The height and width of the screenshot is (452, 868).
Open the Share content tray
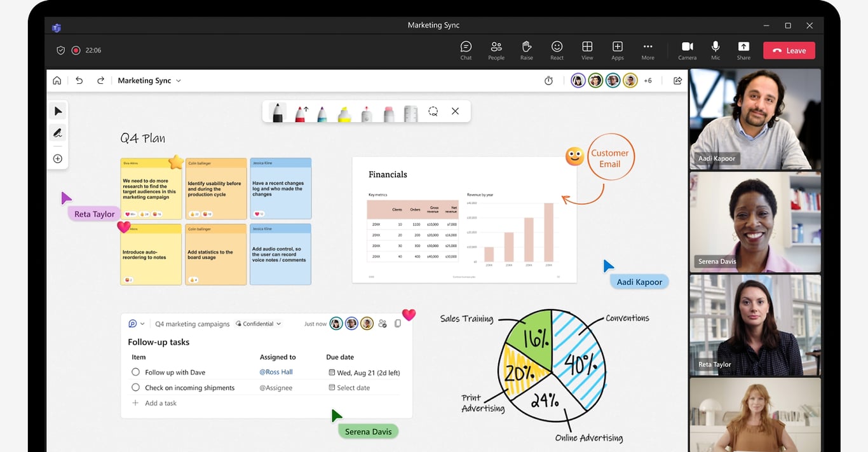743,50
